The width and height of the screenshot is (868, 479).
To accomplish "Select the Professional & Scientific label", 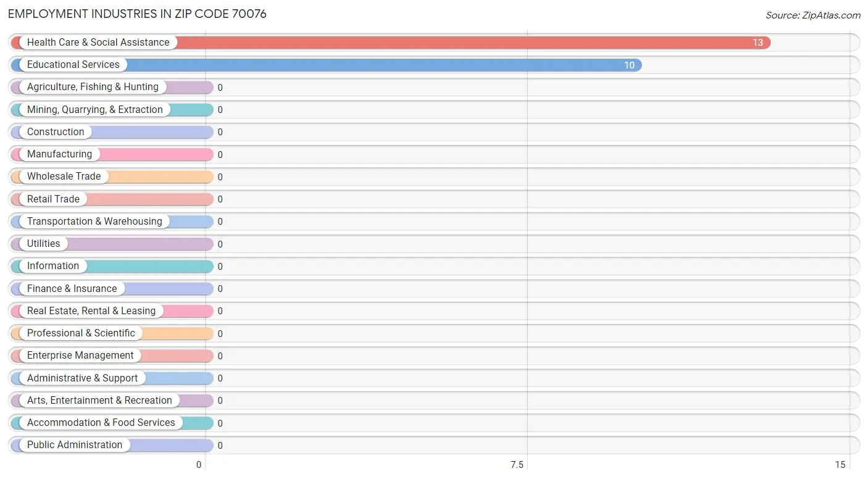I will (81, 333).
